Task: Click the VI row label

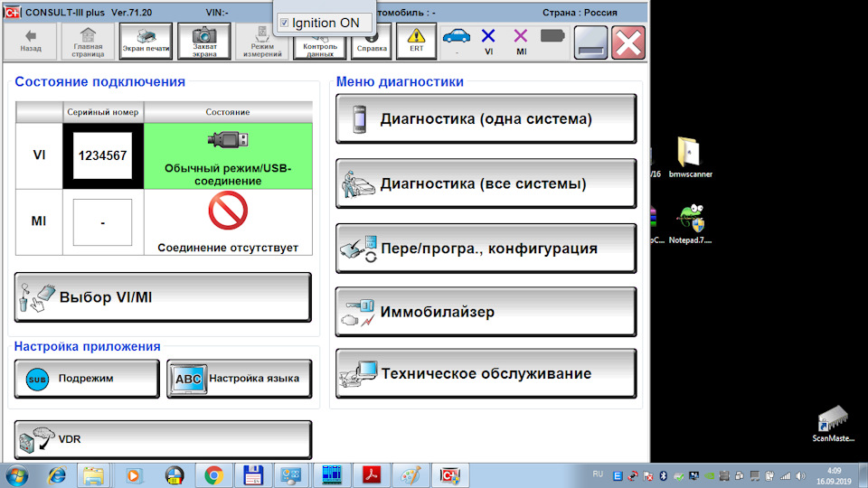Action: [39, 155]
